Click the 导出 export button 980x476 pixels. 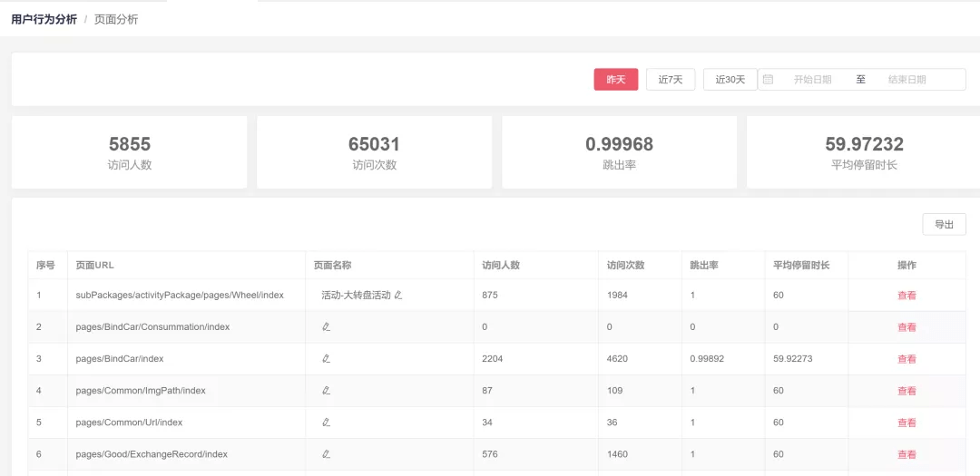pyautogui.click(x=944, y=225)
